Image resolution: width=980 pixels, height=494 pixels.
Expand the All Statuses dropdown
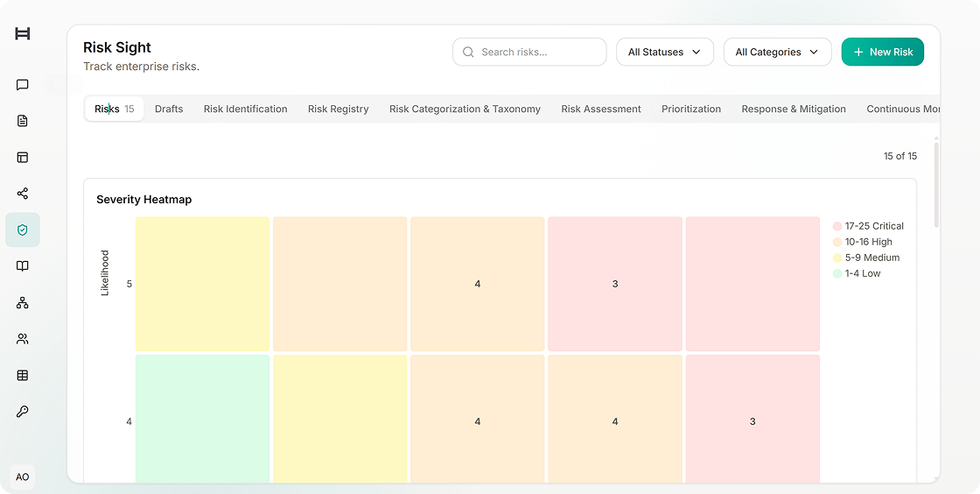(665, 52)
